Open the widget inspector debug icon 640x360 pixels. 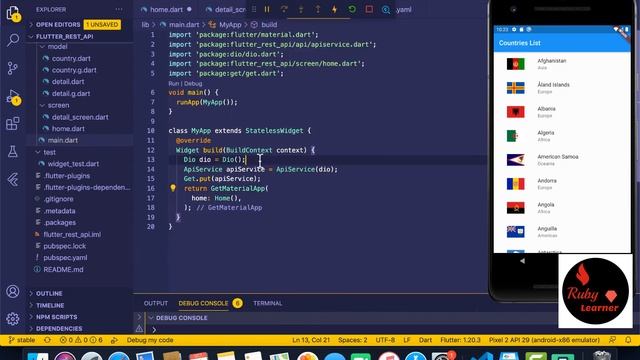click(x=386, y=9)
